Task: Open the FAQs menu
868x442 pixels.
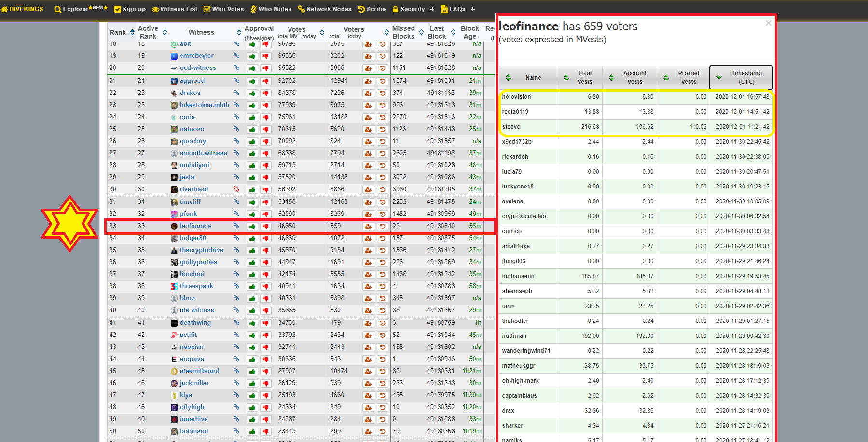Action: pos(454,9)
